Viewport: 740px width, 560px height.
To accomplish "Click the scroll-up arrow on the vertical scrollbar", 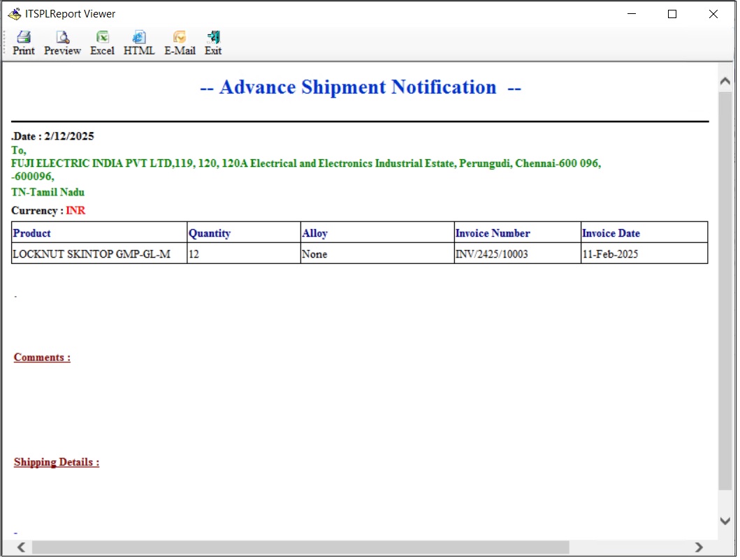I will click(x=725, y=79).
